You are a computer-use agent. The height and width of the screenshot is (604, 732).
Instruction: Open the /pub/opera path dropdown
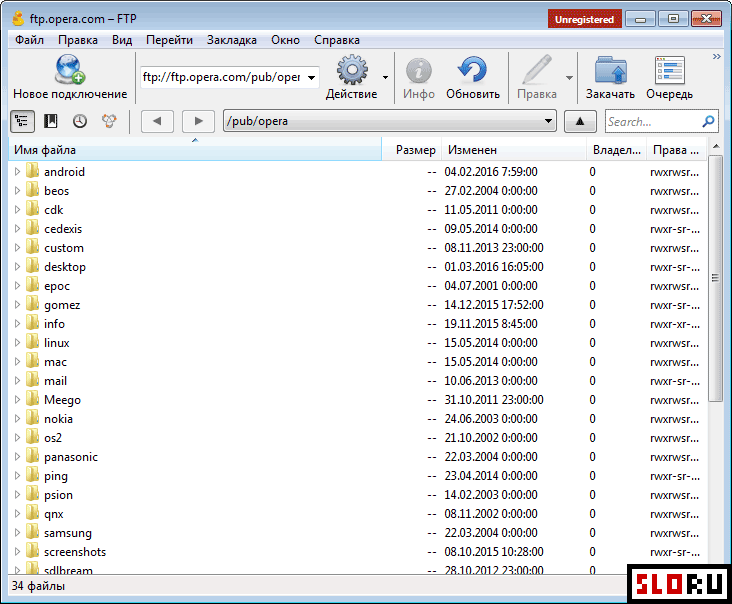click(x=548, y=121)
